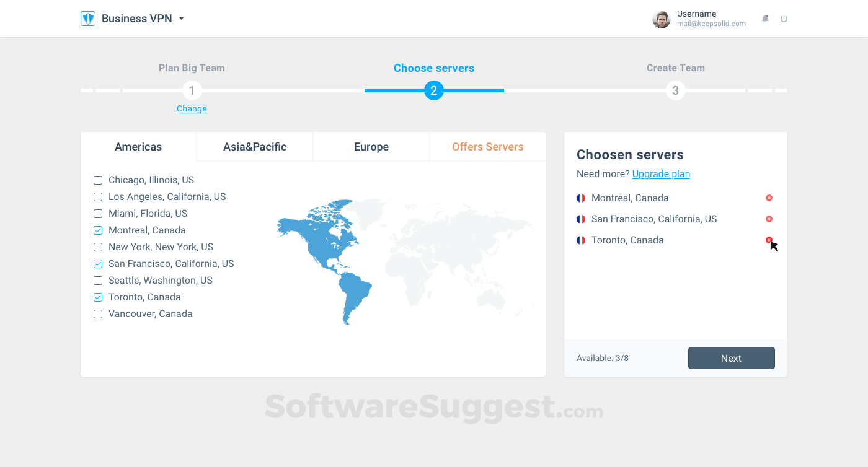This screenshot has width=868, height=467.
Task: Remove San Francisco using its red x icon
Action: pos(769,219)
